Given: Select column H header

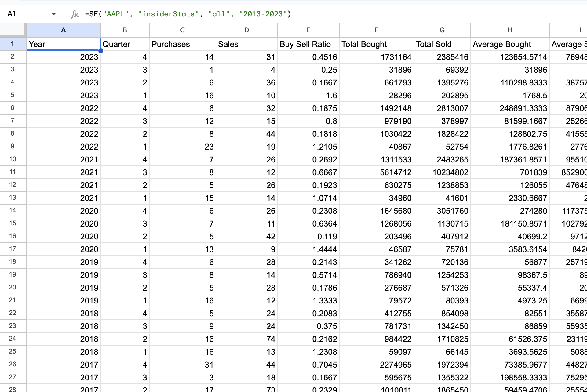Looking at the screenshot, I should pyautogui.click(x=510, y=30).
